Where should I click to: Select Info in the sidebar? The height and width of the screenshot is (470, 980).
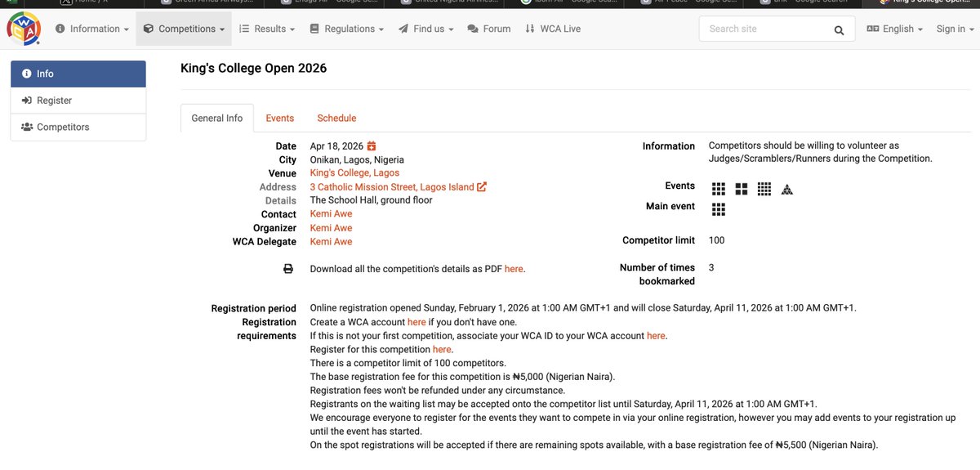coord(78,74)
